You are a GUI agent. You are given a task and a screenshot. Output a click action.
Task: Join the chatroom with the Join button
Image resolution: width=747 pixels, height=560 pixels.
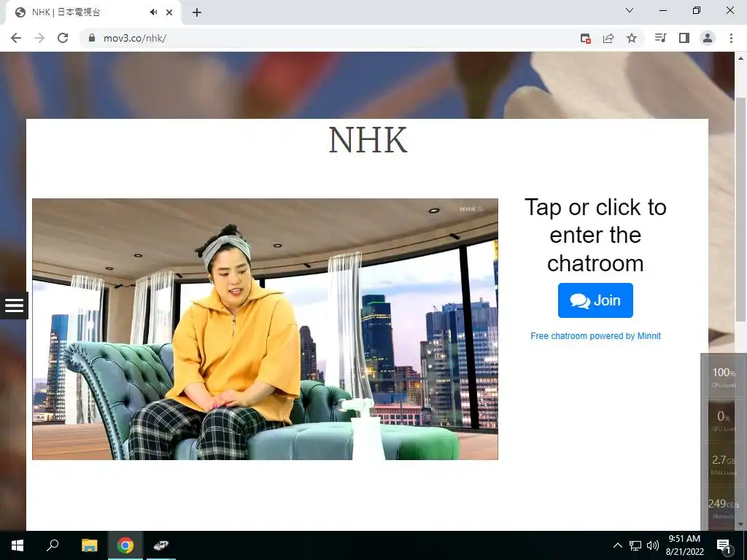pos(595,300)
